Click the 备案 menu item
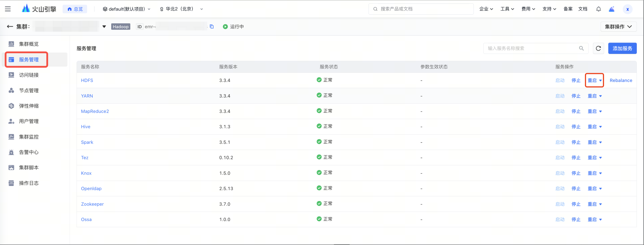Viewport: 644px width, 245px height. 568,9
